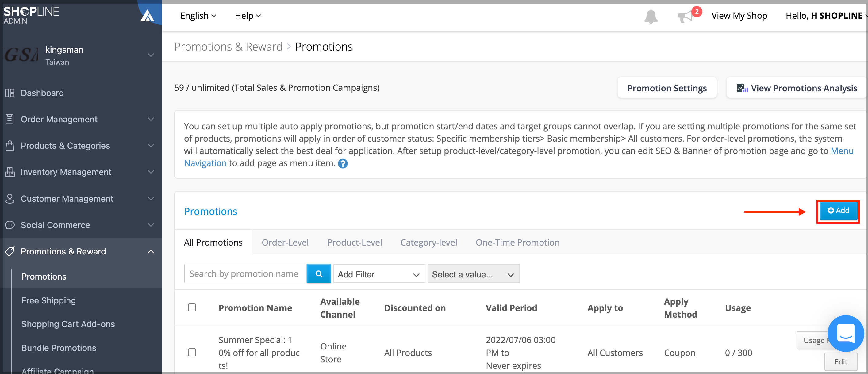
Task: Click the Valid Period column header
Action: 511,308
